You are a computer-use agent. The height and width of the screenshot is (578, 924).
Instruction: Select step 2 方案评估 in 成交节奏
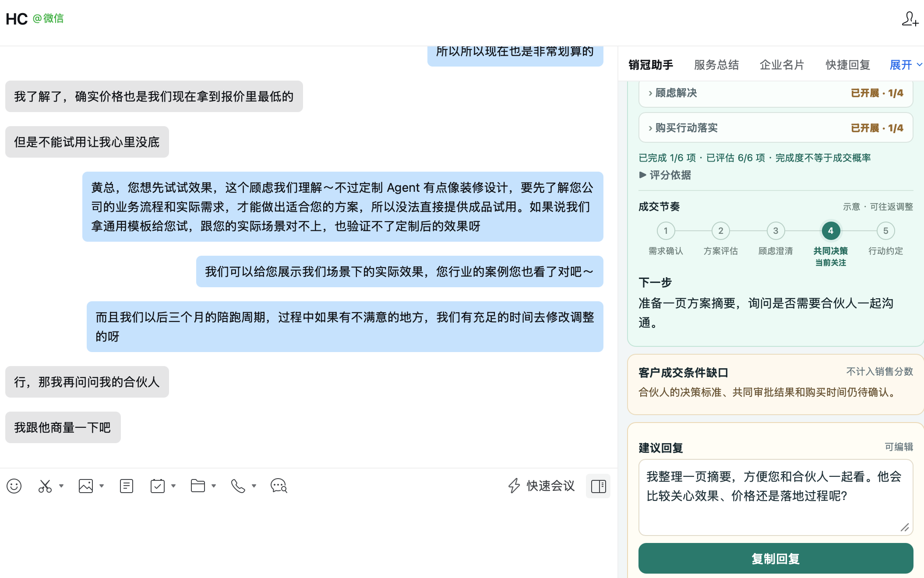tap(721, 231)
